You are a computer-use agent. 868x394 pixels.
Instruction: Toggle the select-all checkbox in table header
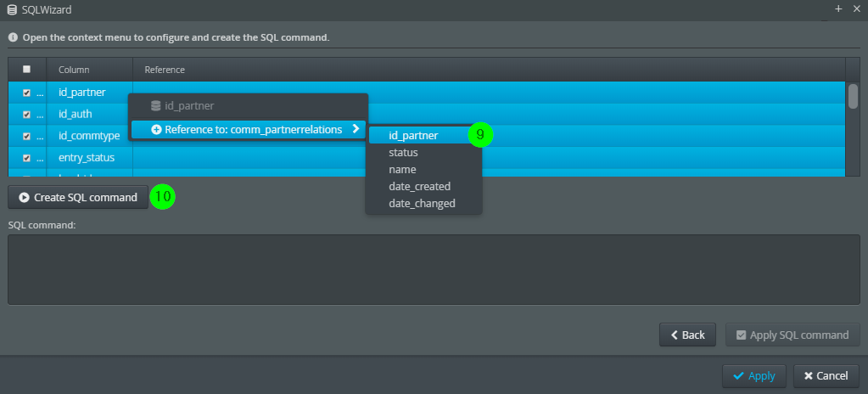[26, 70]
